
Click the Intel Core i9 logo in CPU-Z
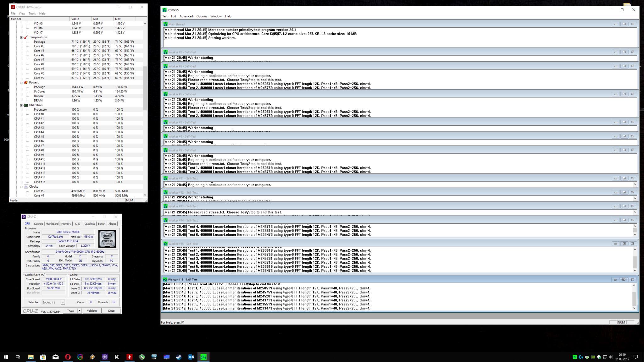[107, 239]
